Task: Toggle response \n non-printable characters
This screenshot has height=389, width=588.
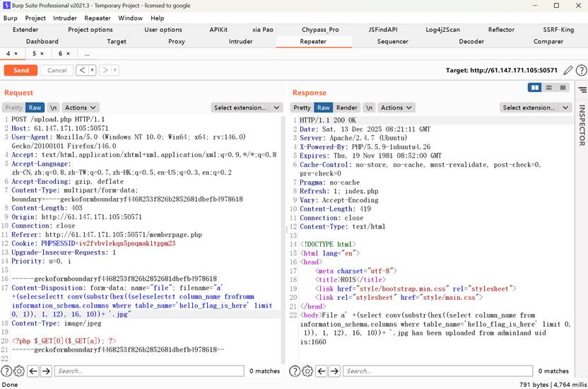Action: coord(369,108)
